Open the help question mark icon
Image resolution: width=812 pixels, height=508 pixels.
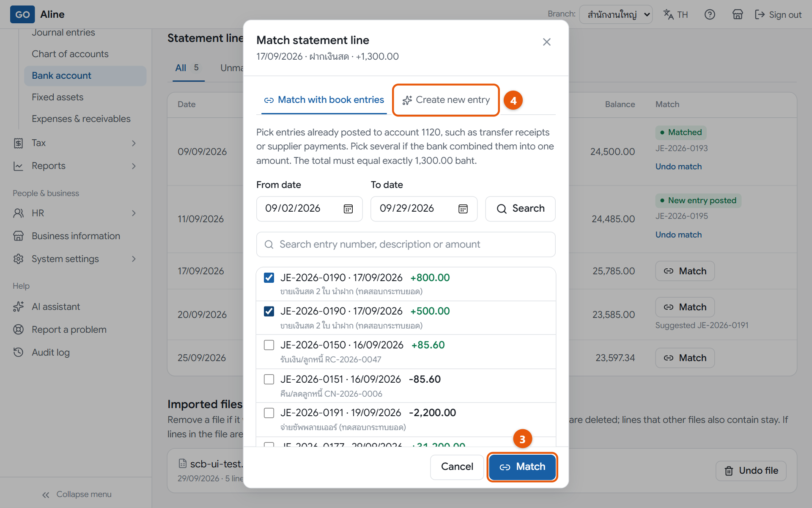[710, 15]
